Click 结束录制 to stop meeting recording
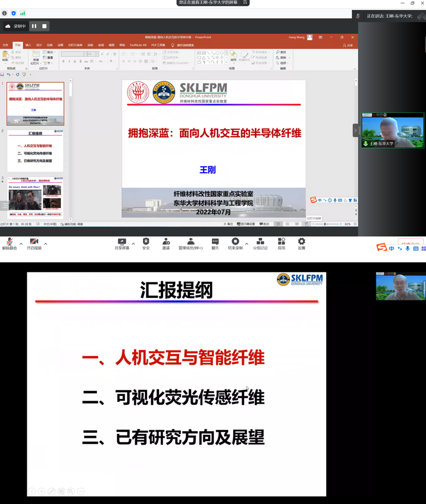426x504 pixels. 236,242
